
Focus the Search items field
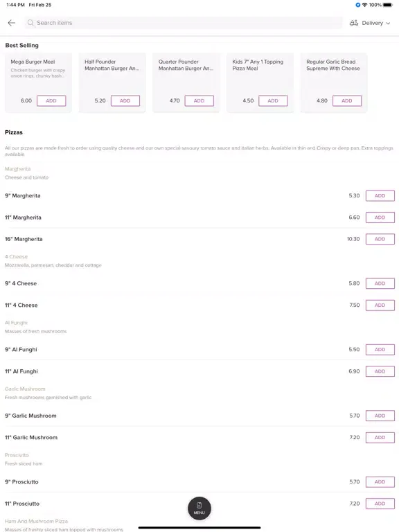coord(183,23)
